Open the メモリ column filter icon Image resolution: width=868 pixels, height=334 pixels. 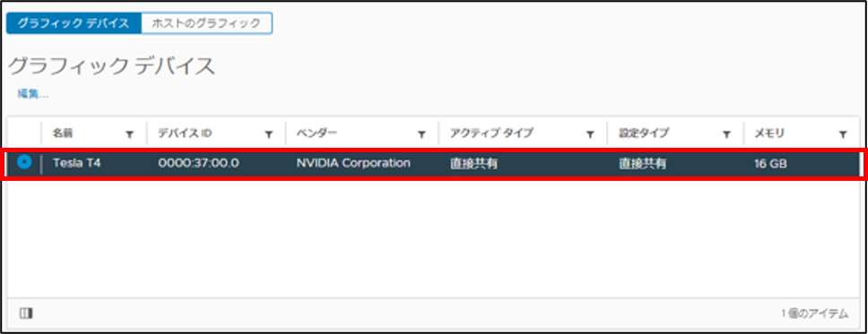(843, 133)
